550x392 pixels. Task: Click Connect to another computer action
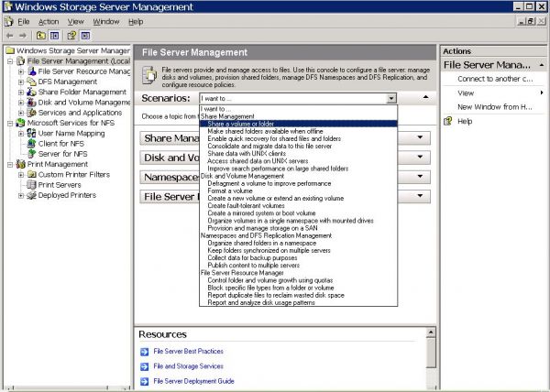click(495, 79)
